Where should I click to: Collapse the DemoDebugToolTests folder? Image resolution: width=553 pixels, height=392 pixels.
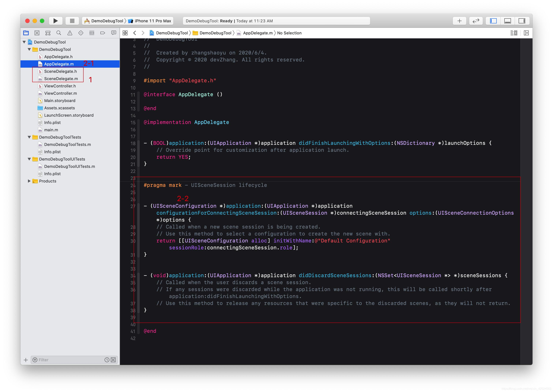click(29, 137)
